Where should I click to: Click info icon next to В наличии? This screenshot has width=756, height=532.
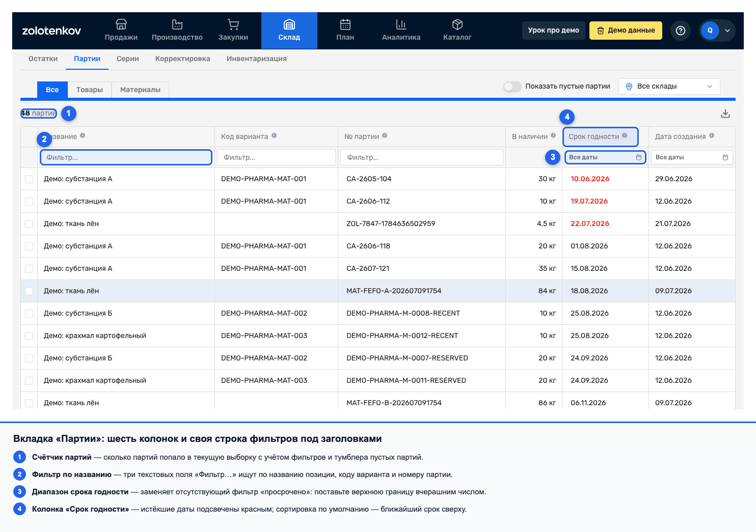[x=553, y=135]
